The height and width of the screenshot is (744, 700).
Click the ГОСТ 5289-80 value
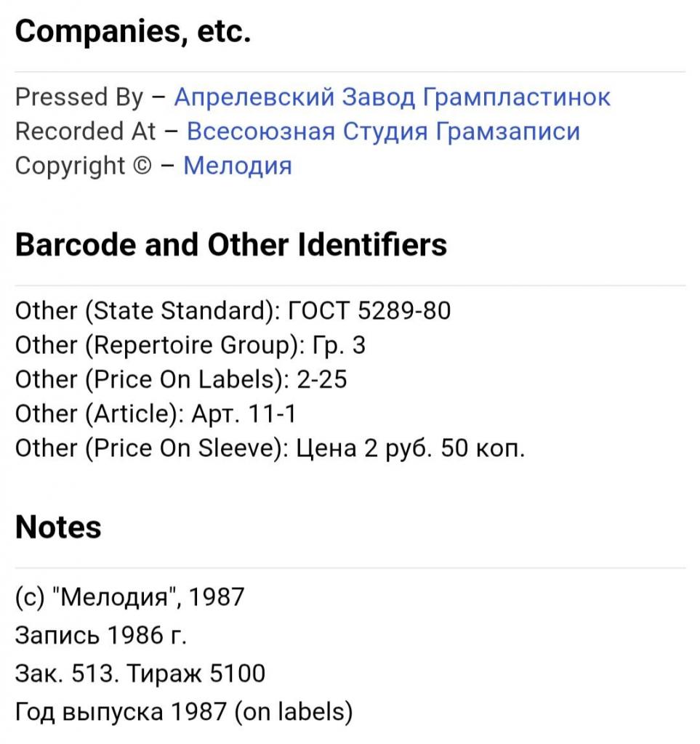[x=370, y=311]
